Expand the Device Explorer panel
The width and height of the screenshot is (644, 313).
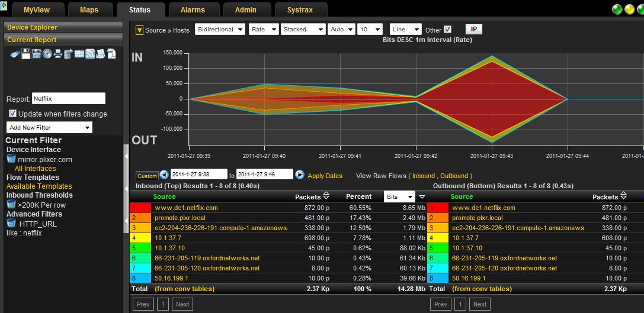coord(63,27)
